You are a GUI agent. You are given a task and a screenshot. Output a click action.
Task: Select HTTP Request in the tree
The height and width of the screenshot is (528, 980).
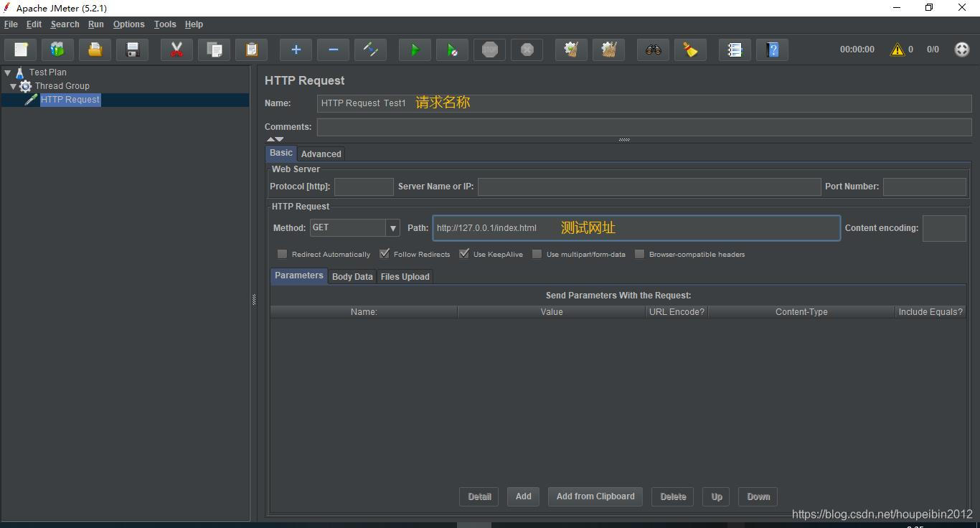click(70, 100)
